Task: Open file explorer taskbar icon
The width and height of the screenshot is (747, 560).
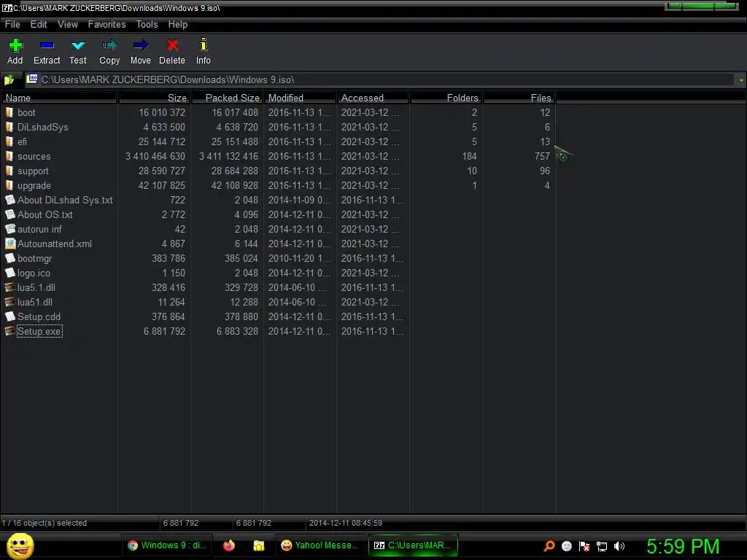Action: (259, 545)
